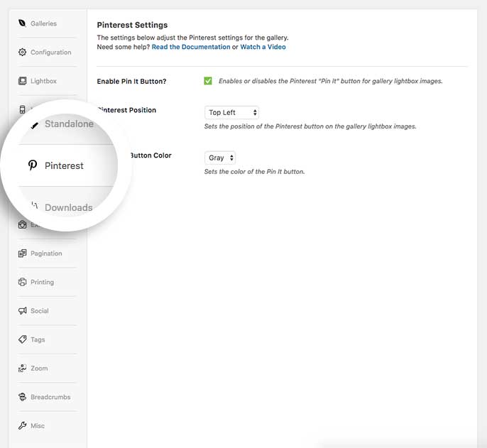
Task: Click the Button Color label
Action: (x=151, y=155)
